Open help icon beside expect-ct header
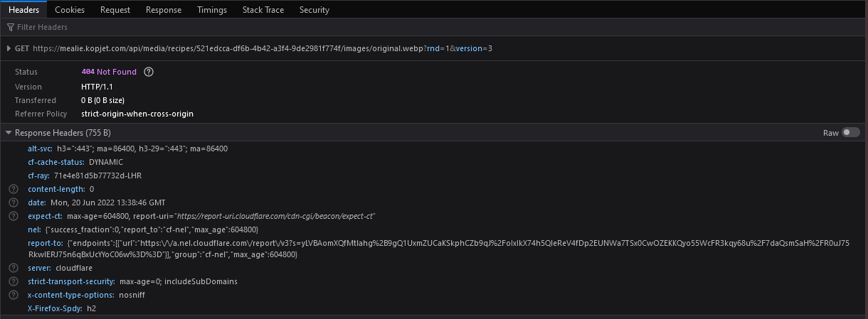 pos(13,216)
